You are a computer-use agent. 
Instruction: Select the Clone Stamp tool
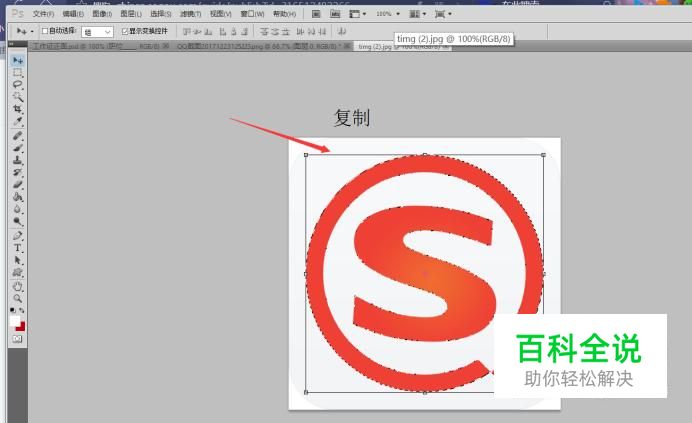(18, 160)
